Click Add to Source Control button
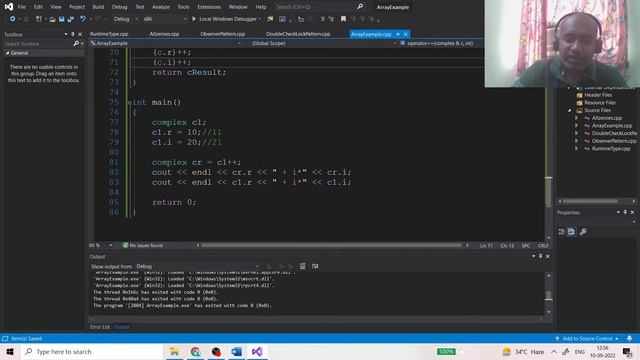The height and width of the screenshot is (360, 640). [x=587, y=338]
